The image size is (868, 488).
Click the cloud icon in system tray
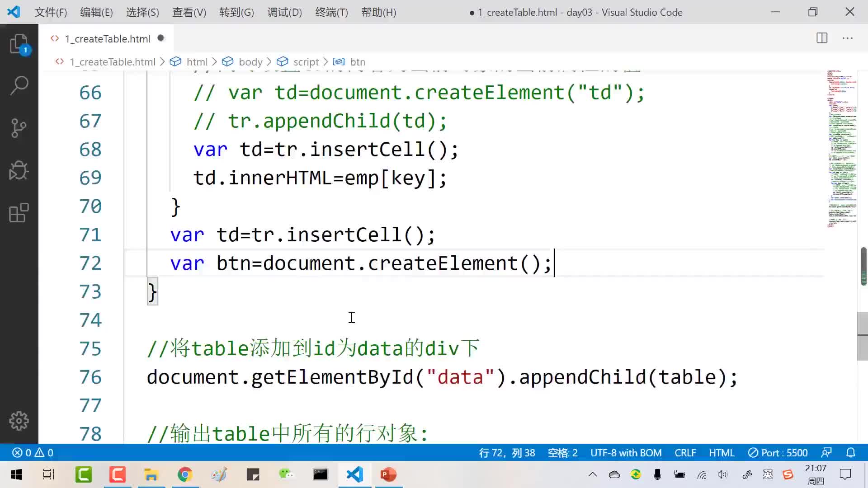[x=614, y=474]
